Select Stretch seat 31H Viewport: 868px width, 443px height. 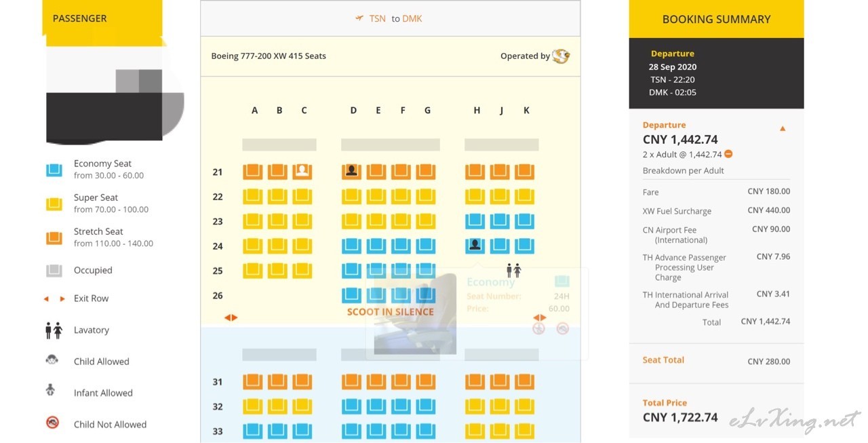pos(475,382)
